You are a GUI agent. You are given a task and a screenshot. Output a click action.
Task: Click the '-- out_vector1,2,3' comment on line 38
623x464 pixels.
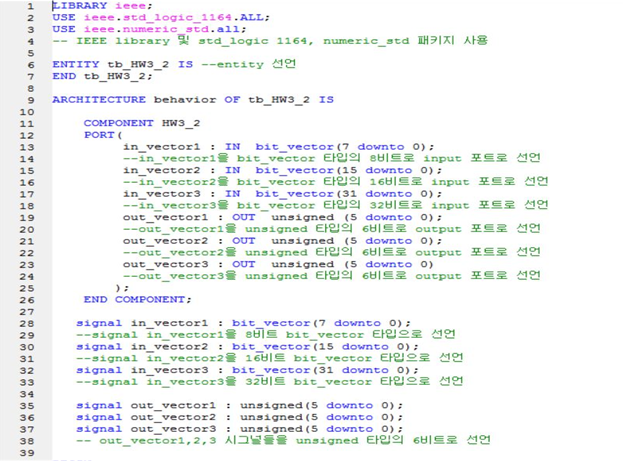283,440
